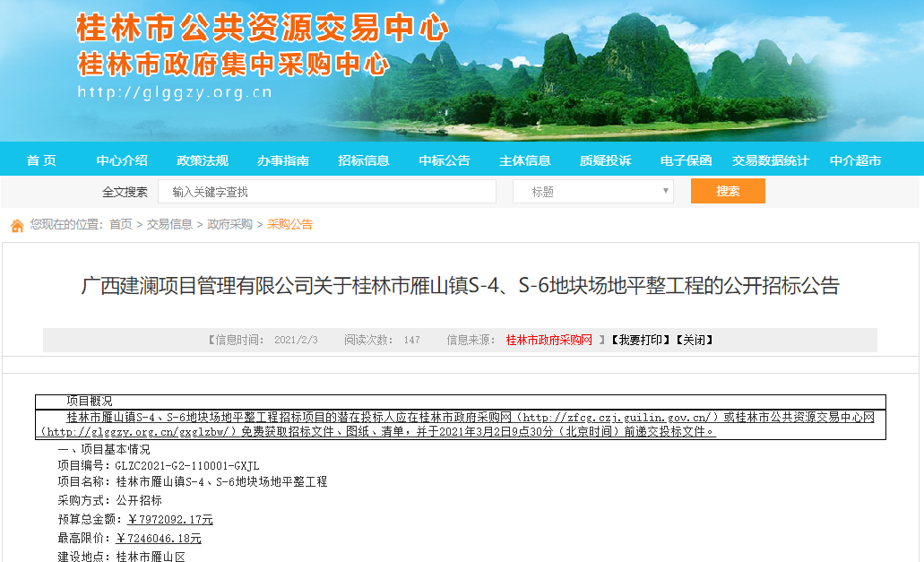Click the 桂林市政府集中采购中心 banner subtitle
This screenshot has width=924, height=562.
coord(233,65)
